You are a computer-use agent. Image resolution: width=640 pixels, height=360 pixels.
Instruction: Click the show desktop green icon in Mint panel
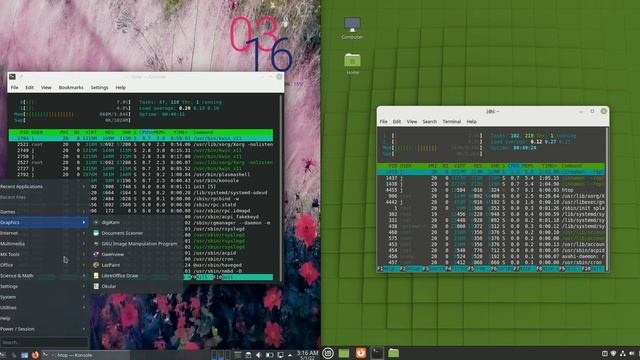(x=344, y=353)
